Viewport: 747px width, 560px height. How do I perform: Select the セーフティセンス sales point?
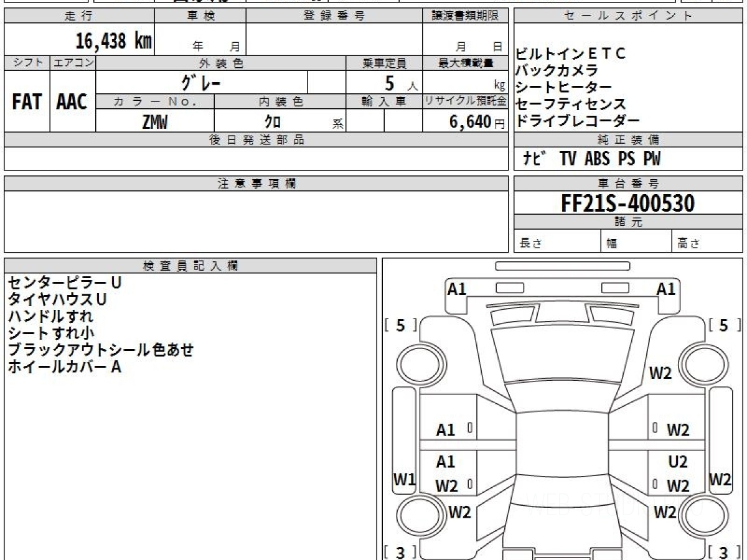(x=571, y=104)
